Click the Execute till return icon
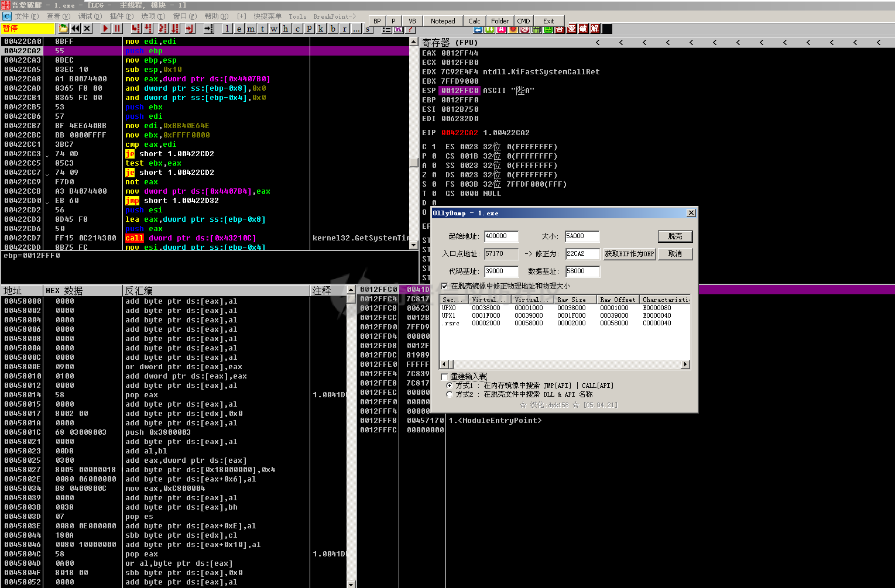Screen dimensions: 895x588 click(x=190, y=28)
